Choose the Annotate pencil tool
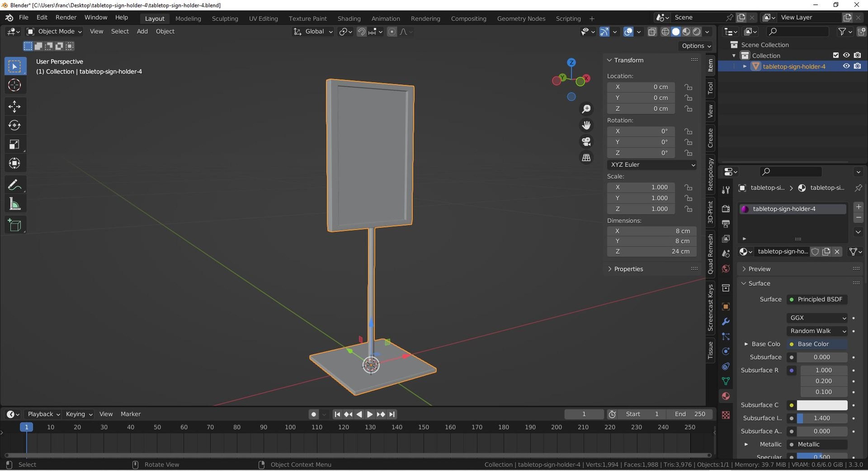Image resolution: width=868 pixels, height=471 pixels. pos(14,185)
